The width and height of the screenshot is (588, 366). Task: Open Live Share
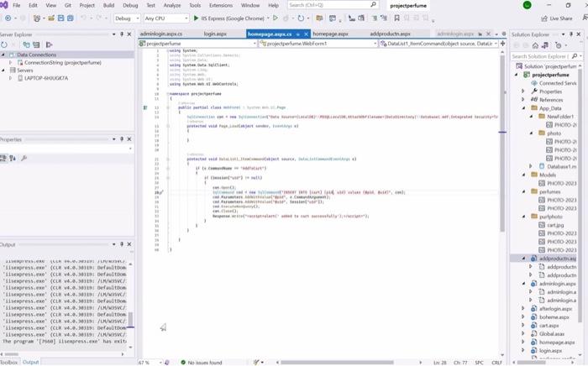click(557, 18)
